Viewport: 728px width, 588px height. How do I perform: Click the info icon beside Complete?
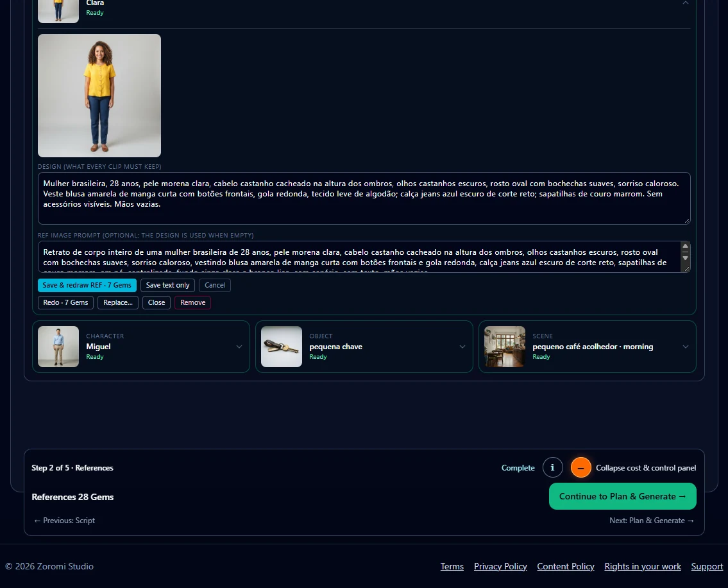coord(552,467)
